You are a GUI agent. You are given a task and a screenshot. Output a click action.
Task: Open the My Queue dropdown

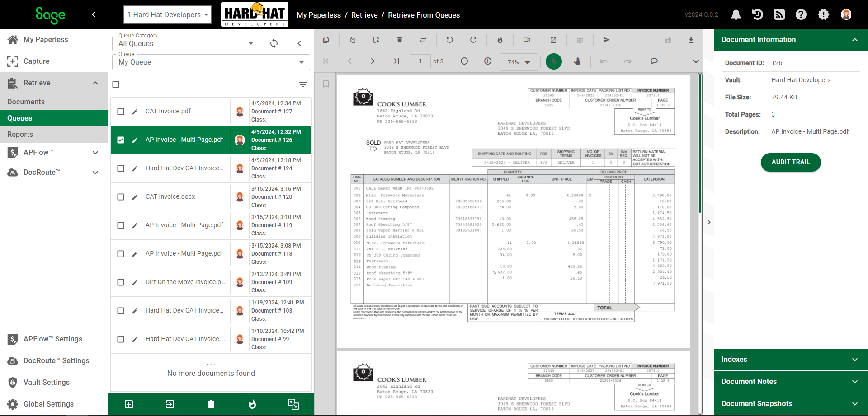[211, 62]
